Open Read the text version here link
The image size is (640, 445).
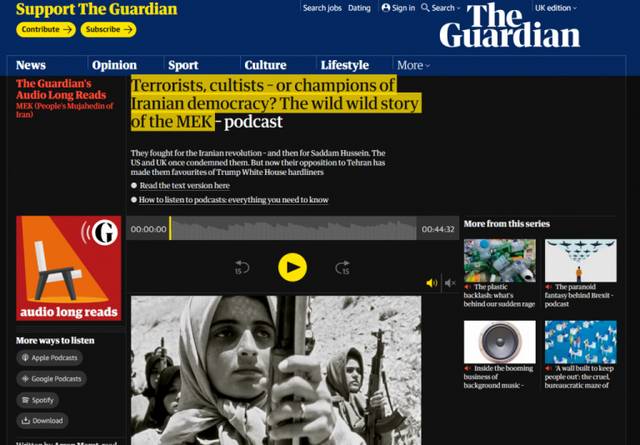pos(184,185)
